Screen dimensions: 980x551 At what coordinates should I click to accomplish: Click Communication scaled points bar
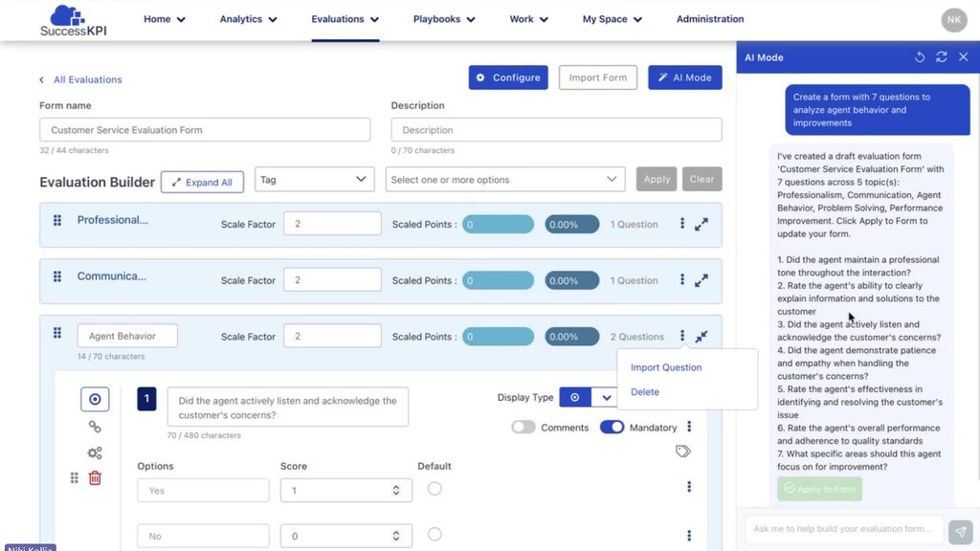click(498, 280)
